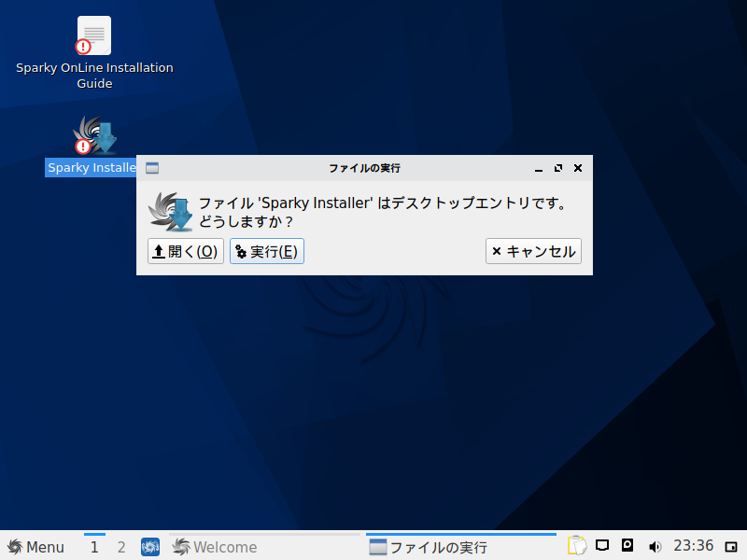Switch to workspace 1
747x560 pixels.
coord(94,547)
